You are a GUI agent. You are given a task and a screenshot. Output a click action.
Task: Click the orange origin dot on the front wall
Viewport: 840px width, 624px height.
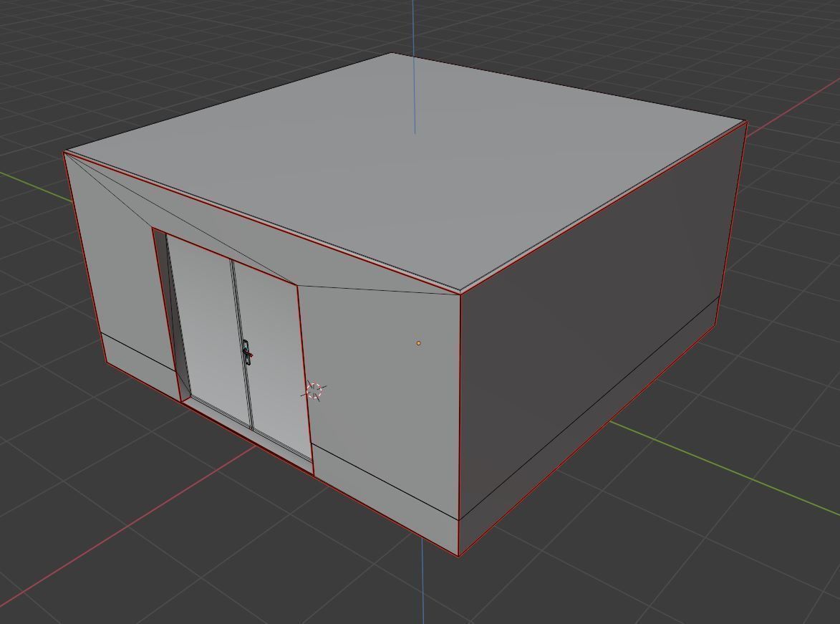pyautogui.click(x=418, y=343)
